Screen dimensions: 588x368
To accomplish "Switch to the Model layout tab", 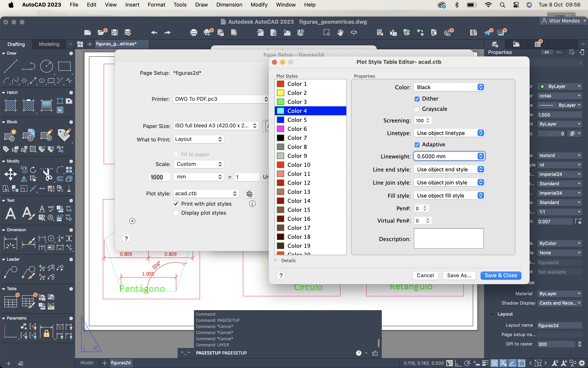I will click(87, 363).
